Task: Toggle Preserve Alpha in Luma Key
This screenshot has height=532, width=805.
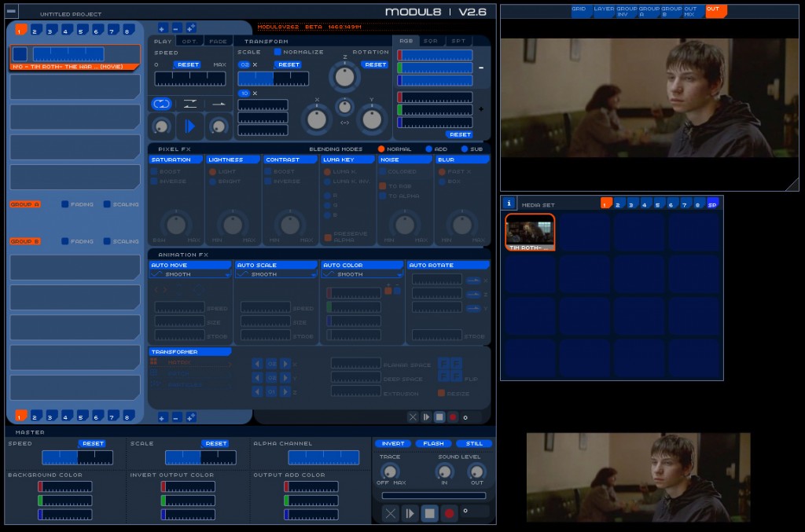Action: tap(328, 237)
